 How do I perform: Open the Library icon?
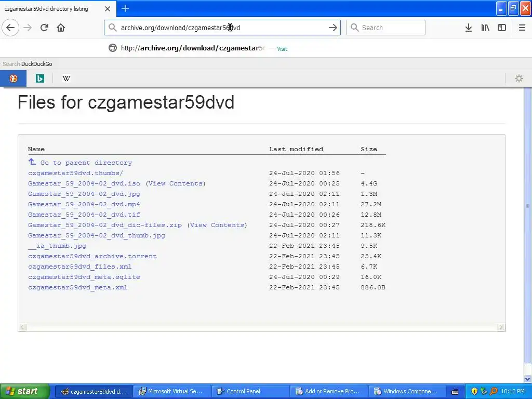485,28
